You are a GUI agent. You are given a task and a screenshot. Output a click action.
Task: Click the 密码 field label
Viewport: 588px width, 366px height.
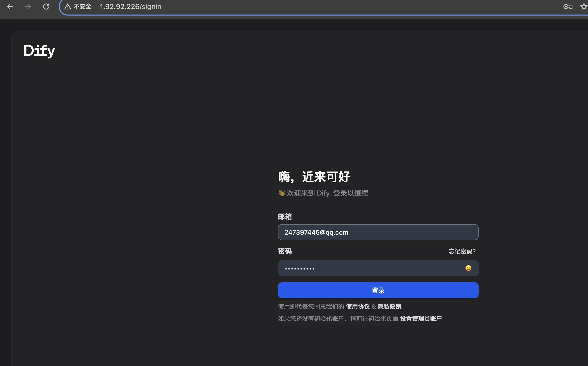(285, 251)
